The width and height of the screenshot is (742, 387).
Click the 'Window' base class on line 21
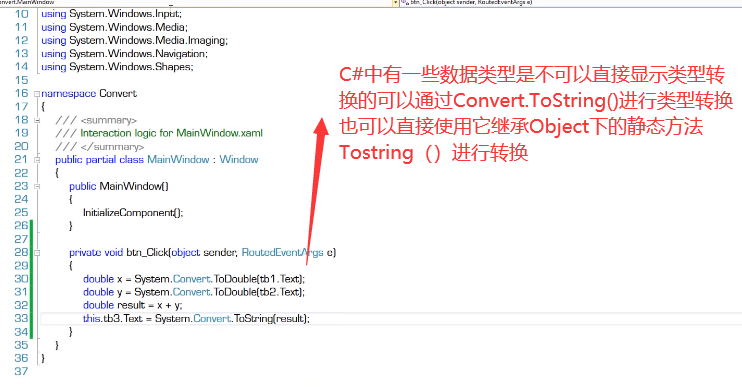[238, 159]
